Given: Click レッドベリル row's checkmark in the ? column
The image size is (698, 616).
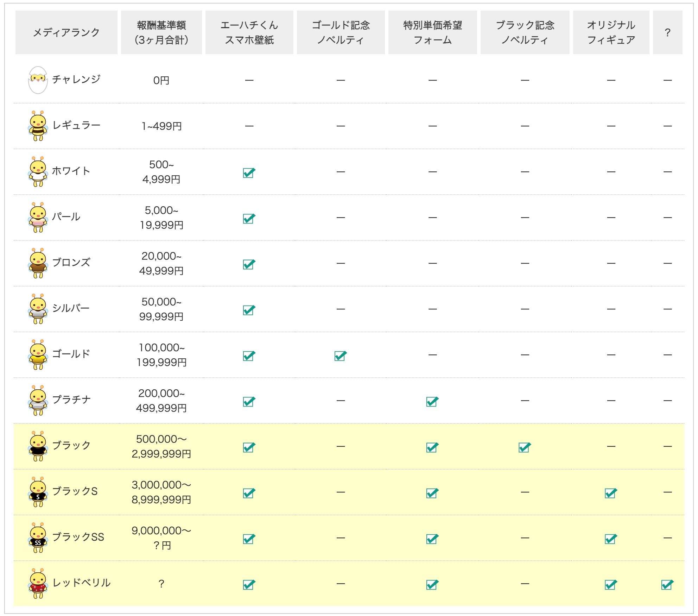Looking at the screenshot, I should [x=667, y=584].
